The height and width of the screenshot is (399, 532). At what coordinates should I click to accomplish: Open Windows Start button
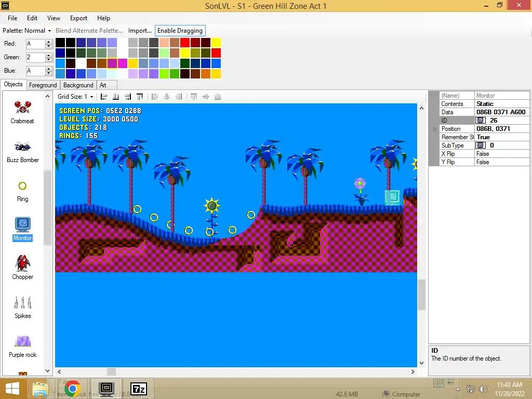pyautogui.click(x=12, y=389)
